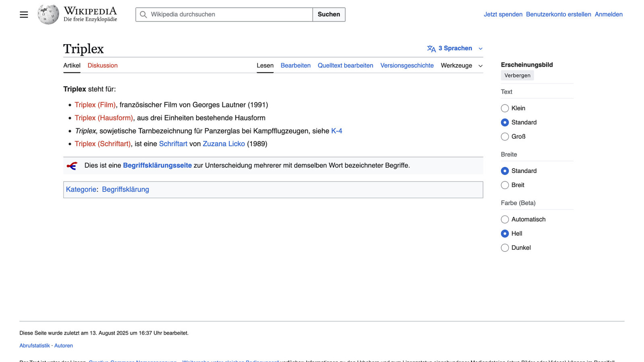
Task: Select the Automatisch color option
Action: [505, 220]
